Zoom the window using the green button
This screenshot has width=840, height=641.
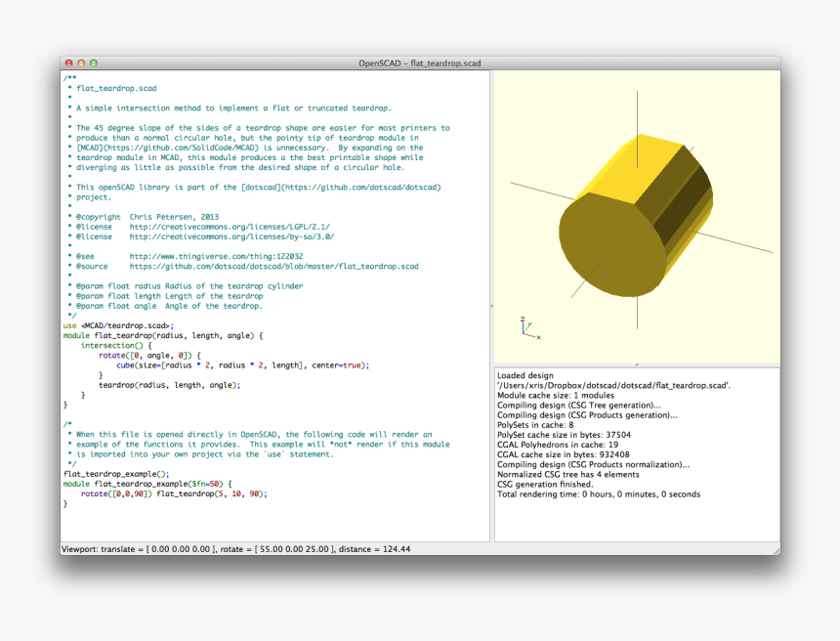(x=93, y=63)
